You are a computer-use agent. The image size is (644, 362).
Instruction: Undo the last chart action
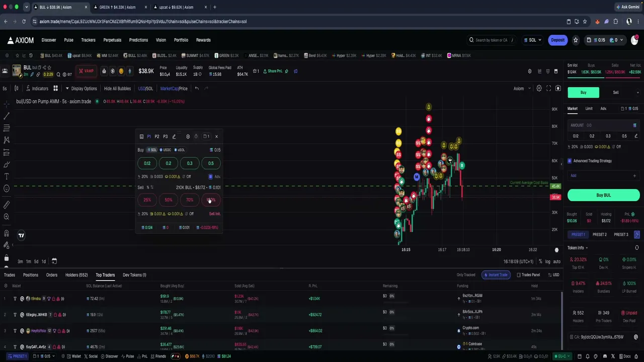(197, 88)
